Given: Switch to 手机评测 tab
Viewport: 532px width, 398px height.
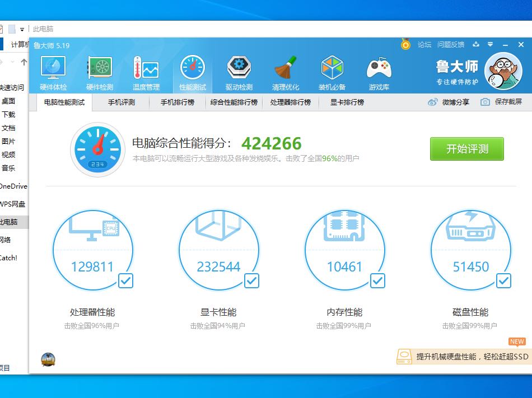Looking at the screenshot, I should point(122,102).
